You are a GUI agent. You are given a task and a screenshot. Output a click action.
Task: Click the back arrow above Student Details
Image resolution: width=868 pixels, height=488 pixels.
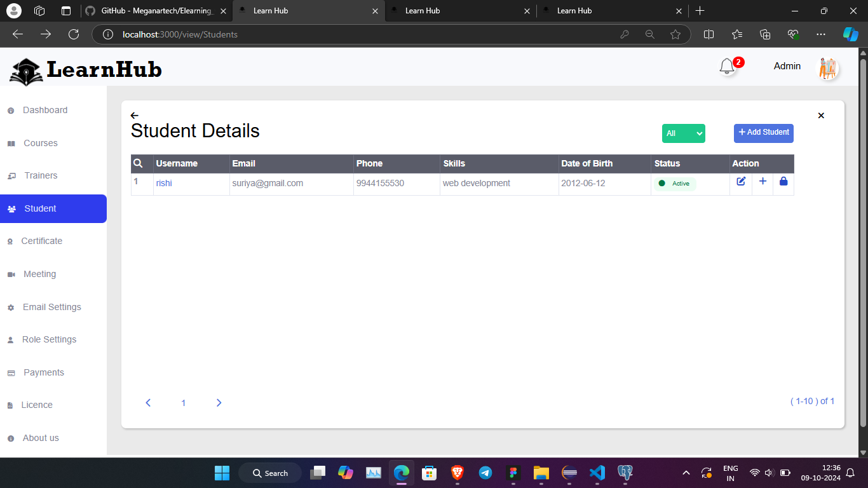134,116
